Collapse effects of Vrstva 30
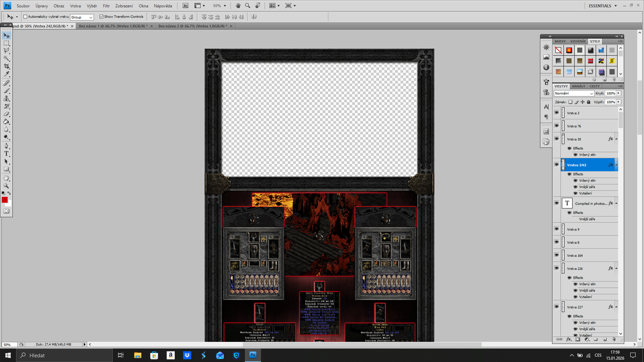Image resolution: width=644 pixels, height=362 pixels. click(616, 139)
